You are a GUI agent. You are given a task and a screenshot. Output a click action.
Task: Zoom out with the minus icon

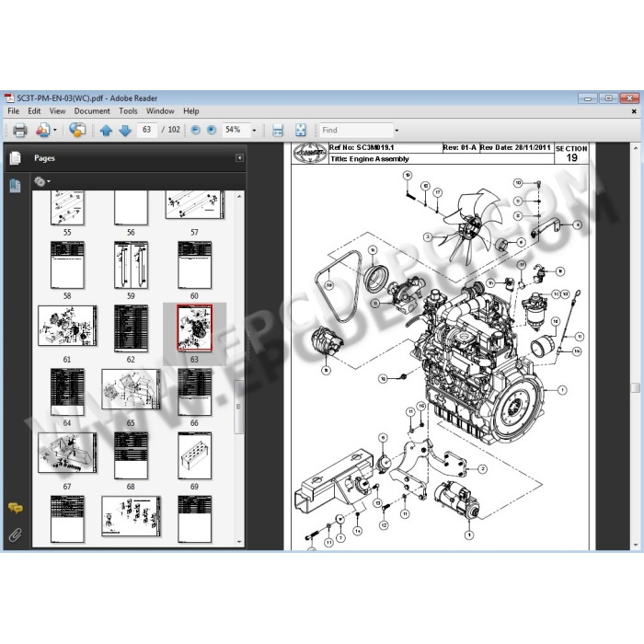195,131
